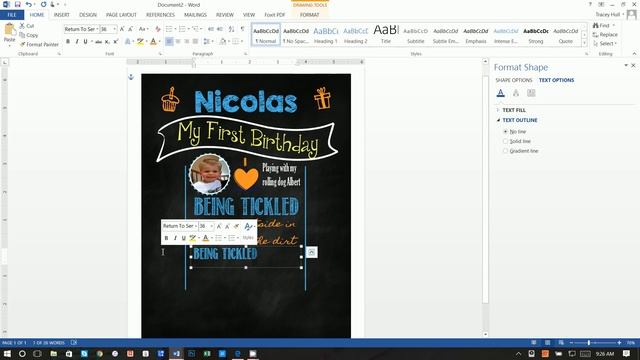Viewport: 640px width, 360px height.
Task: Apply Italic from the ribbon Font group
Action: pos(77,41)
